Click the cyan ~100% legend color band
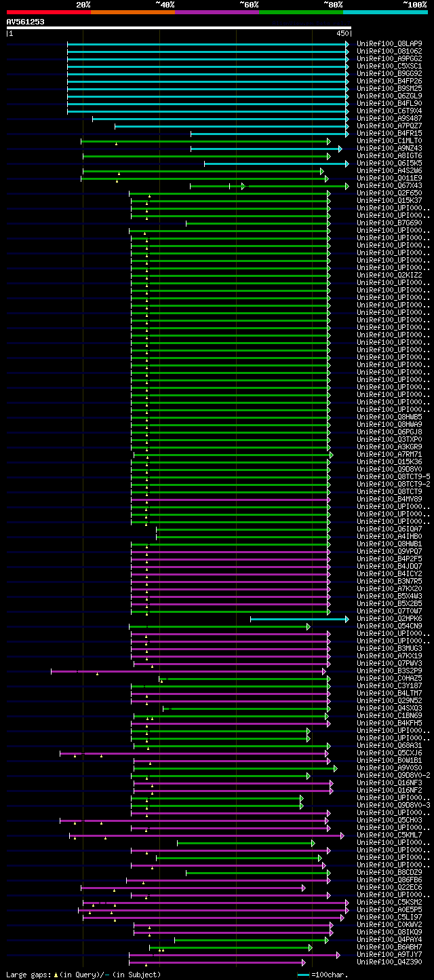434x980 pixels. click(x=385, y=12)
